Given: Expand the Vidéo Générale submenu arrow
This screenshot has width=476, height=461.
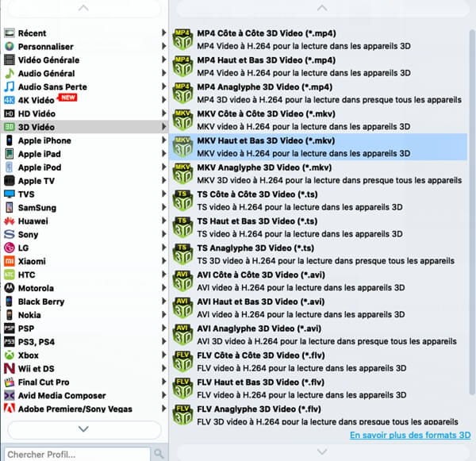Looking at the screenshot, I should pos(163,60).
